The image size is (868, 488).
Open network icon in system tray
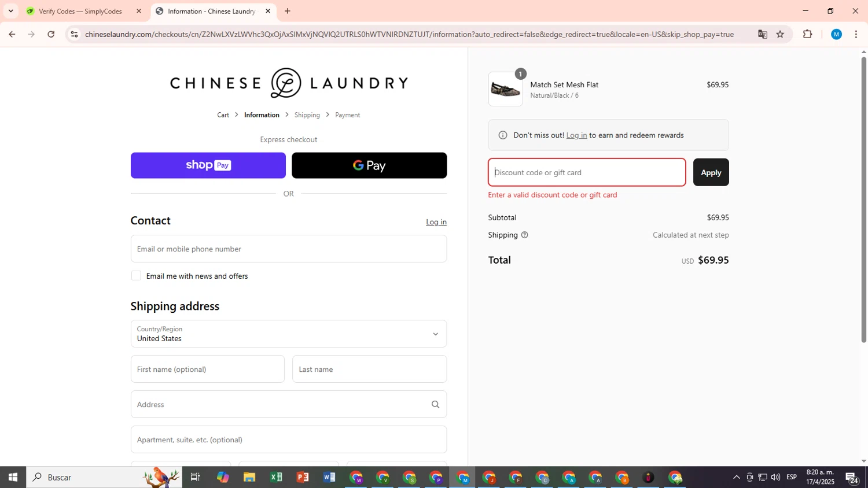(763, 477)
